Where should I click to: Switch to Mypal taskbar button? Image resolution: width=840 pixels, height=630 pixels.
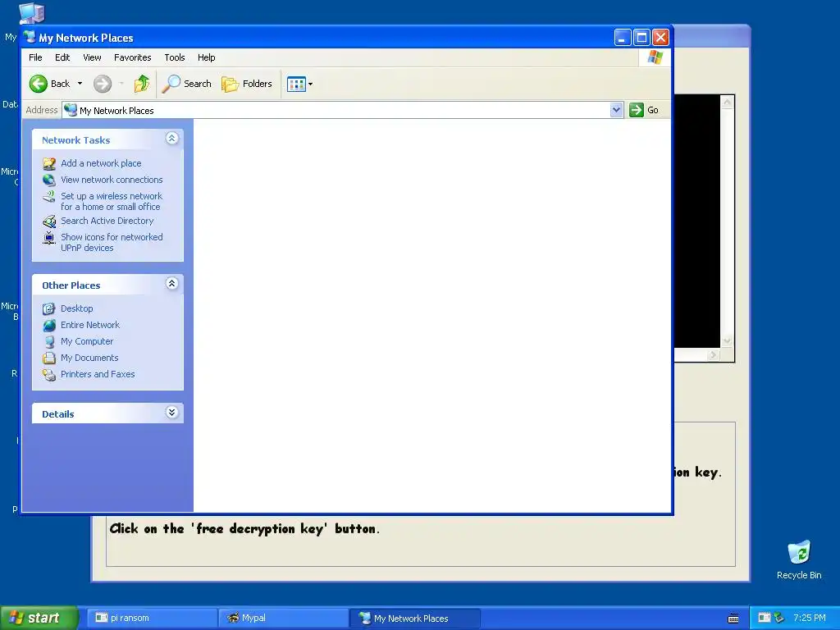pos(284,619)
